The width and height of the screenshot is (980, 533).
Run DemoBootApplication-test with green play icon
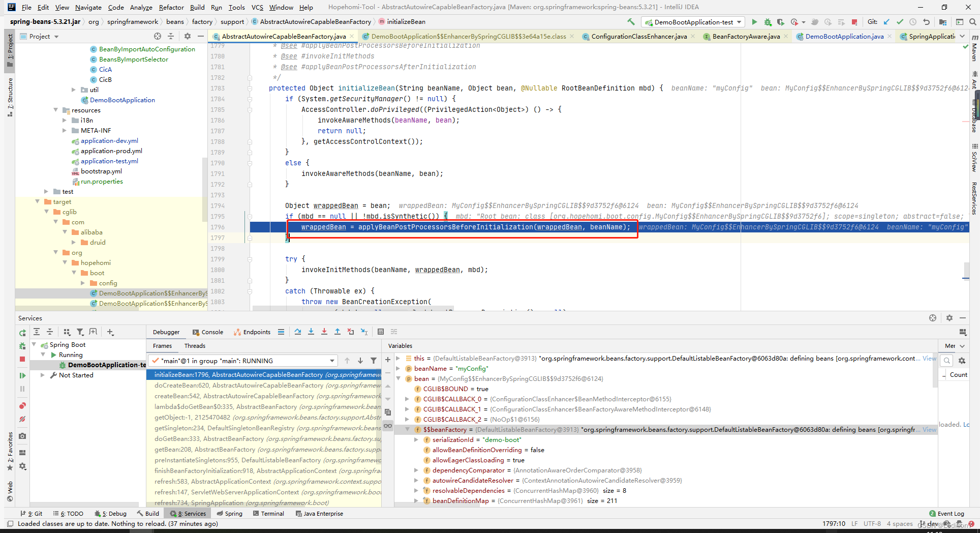[754, 22]
